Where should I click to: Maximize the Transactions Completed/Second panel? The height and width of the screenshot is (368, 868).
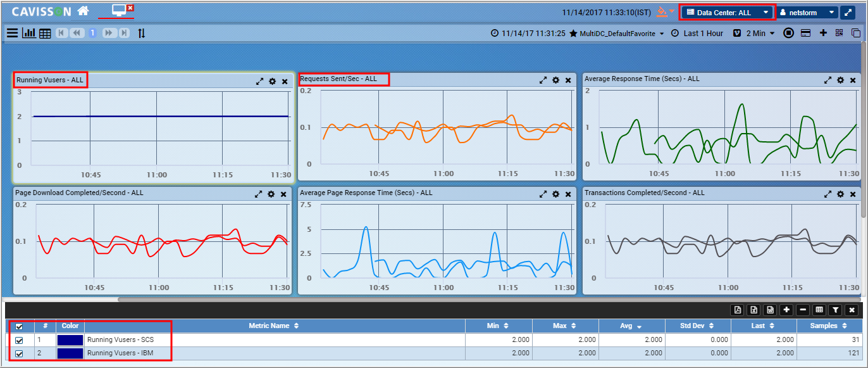point(828,194)
